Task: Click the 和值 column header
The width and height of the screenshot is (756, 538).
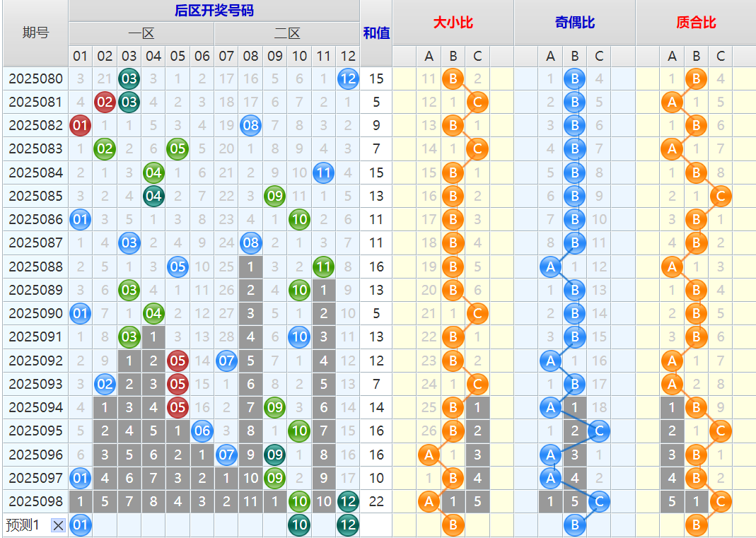Action: tap(376, 33)
